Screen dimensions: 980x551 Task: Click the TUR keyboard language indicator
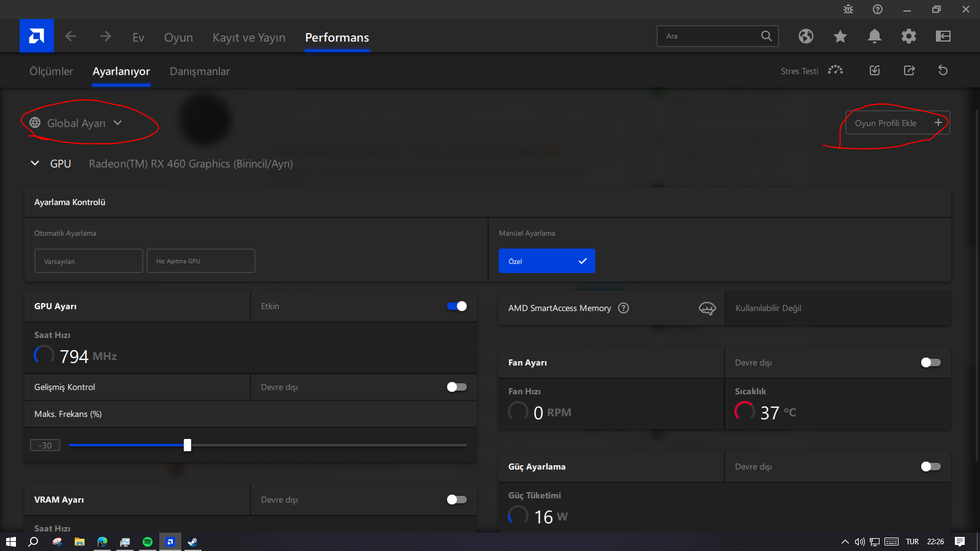[x=913, y=542]
